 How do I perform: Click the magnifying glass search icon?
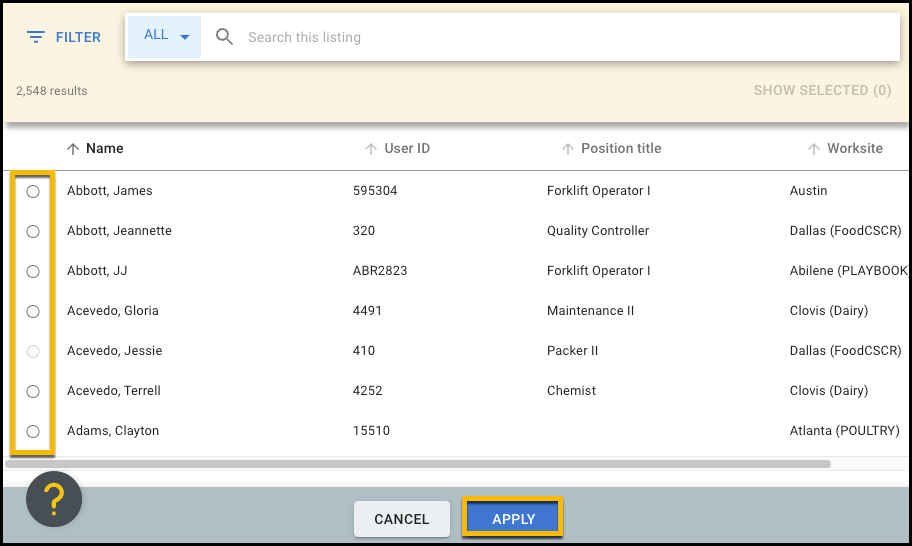coord(225,37)
